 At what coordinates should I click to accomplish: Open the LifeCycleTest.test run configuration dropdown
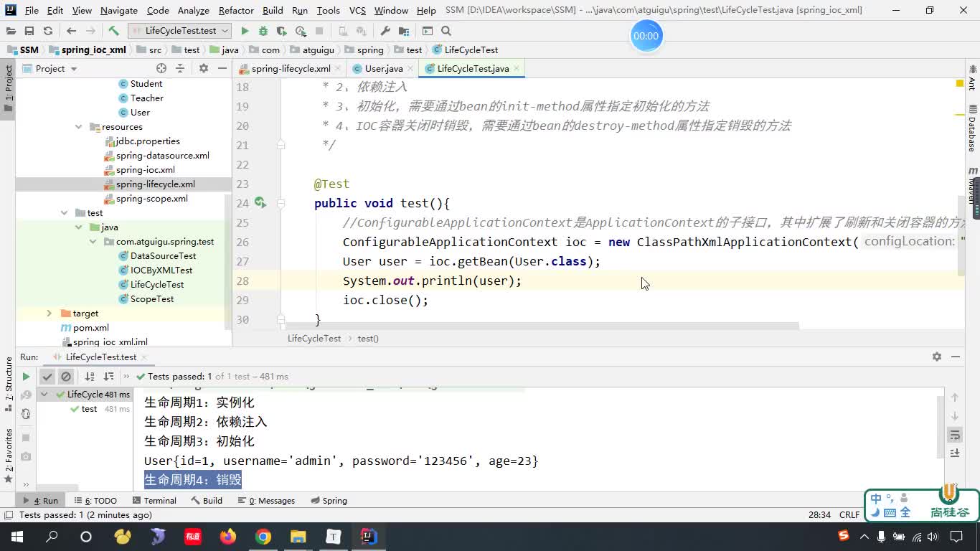tap(180, 31)
